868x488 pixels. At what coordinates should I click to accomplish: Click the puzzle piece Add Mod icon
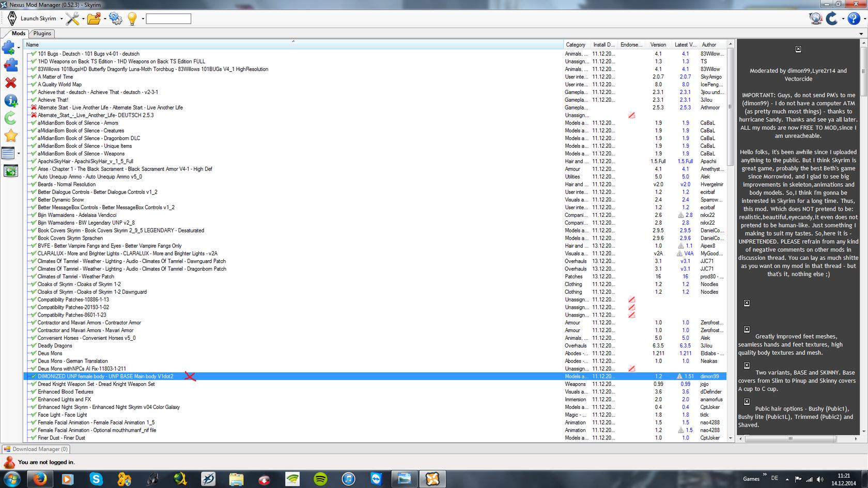pos(9,48)
